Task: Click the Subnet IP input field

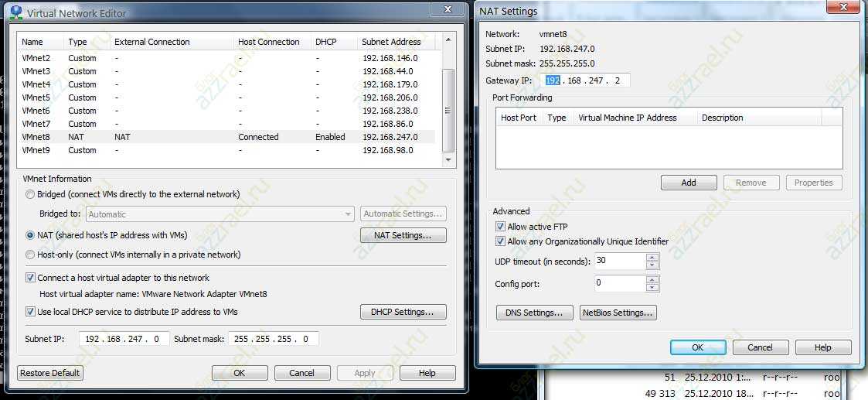Action: 124,339
